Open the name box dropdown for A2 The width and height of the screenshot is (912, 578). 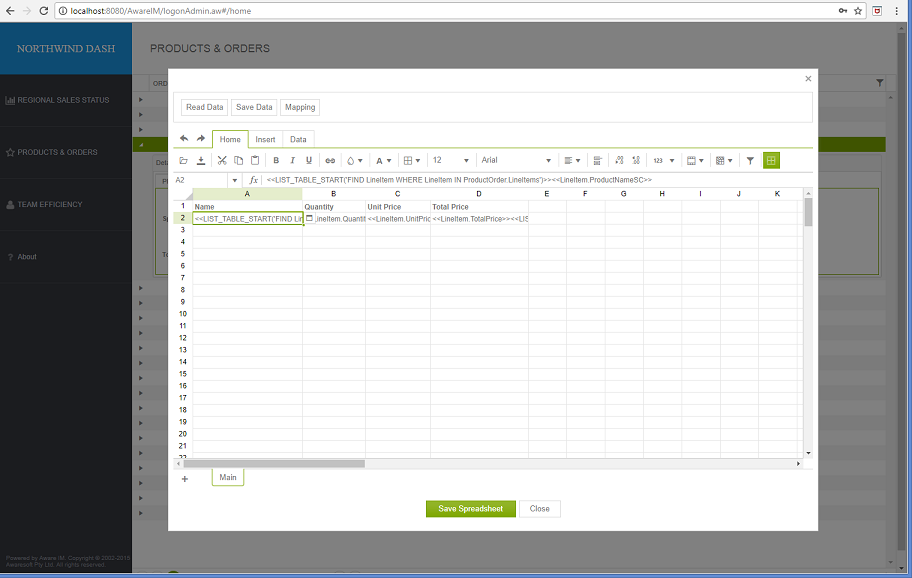234,180
